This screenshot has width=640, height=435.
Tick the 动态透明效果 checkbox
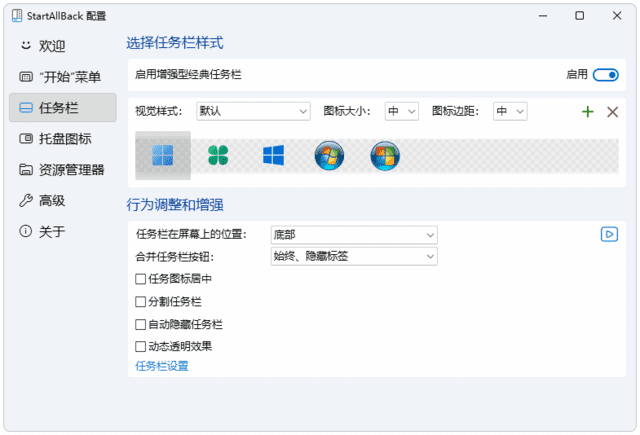click(x=140, y=346)
